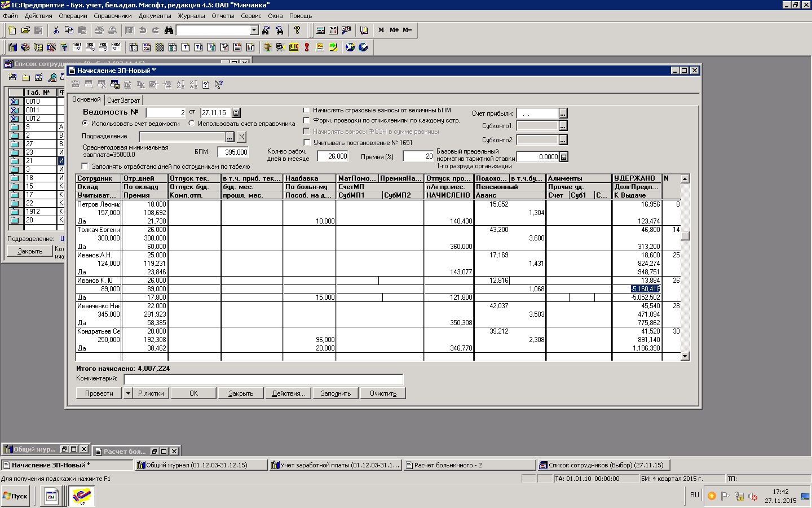
Task: Toggle 'Начислять страховые взносы от величины' checkbox
Action: (307, 110)
